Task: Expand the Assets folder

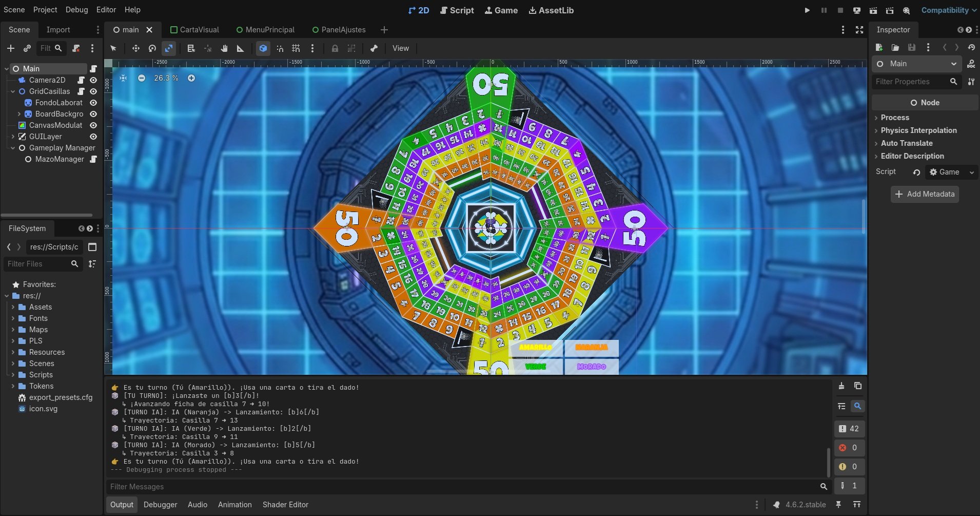Action: 13,307
